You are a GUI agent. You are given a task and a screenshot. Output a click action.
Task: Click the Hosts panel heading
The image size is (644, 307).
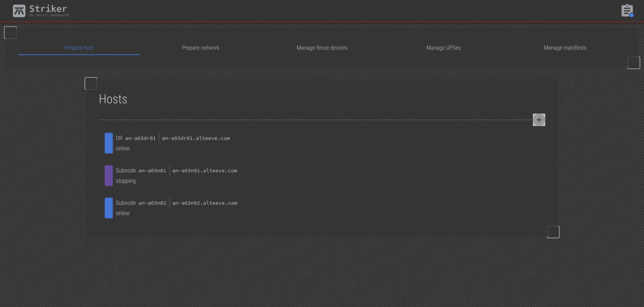(x=113, y=99)
